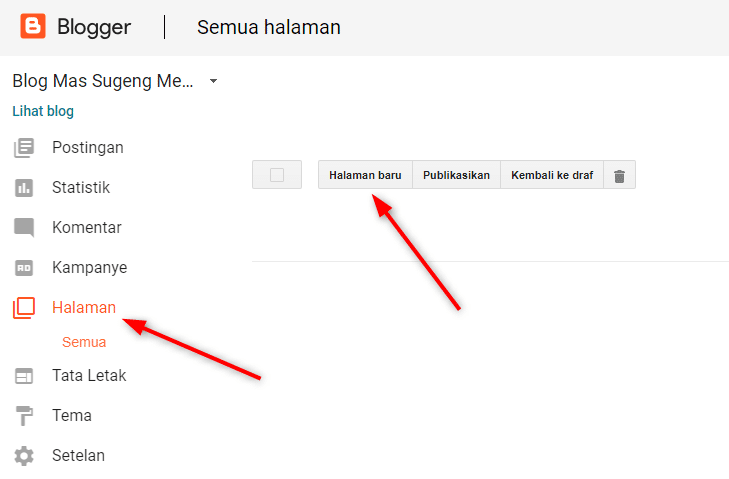Image resolution: width=729 pixels, height=479 pixels.
Task: Select the Halaman menu item
Action: 84,307
